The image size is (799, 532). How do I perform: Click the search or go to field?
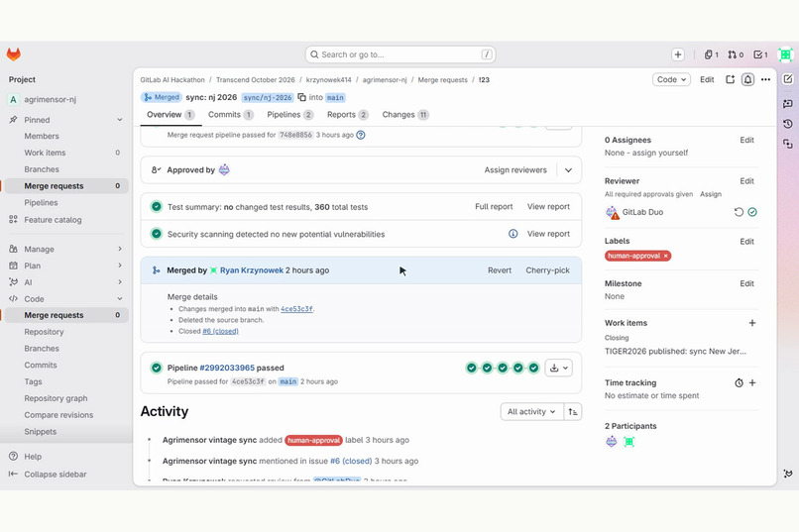pyautogui.click(x=400, y=54)
